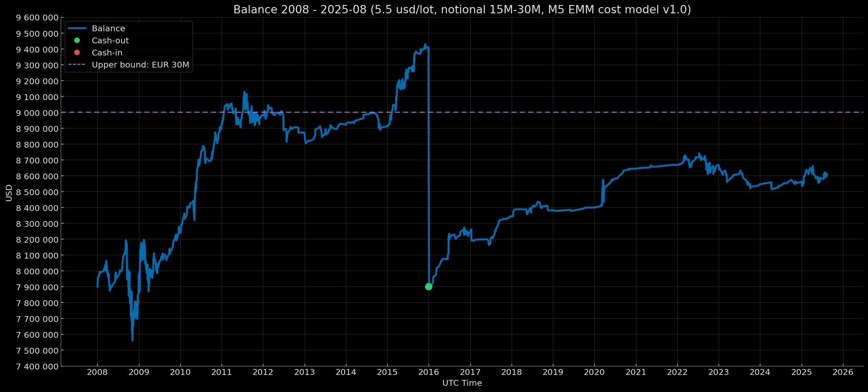
Task: Click the Upper bound: EUR 30M legend text
Action: coord(140,65)
